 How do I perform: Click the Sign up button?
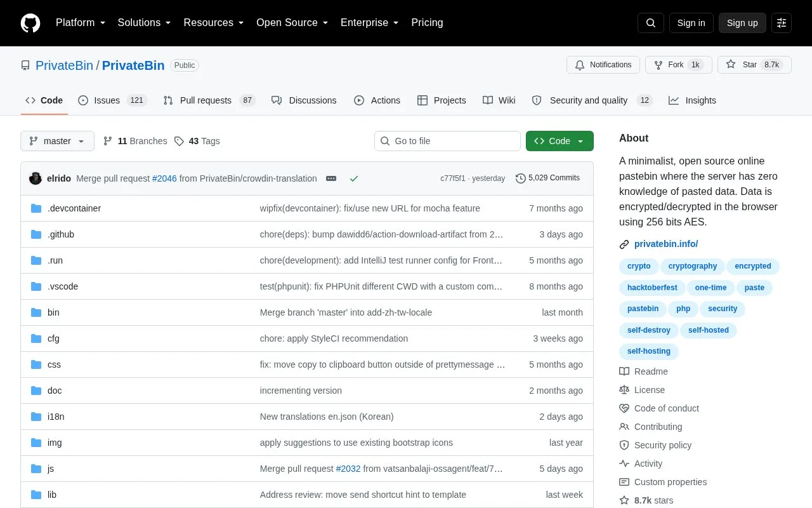pyautogui.click(x=742, y=23)
